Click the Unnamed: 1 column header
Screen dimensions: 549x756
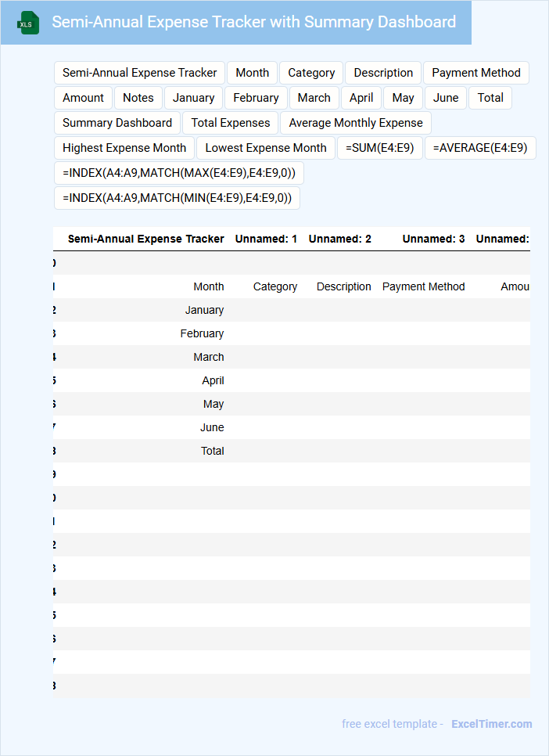(266, 239)
